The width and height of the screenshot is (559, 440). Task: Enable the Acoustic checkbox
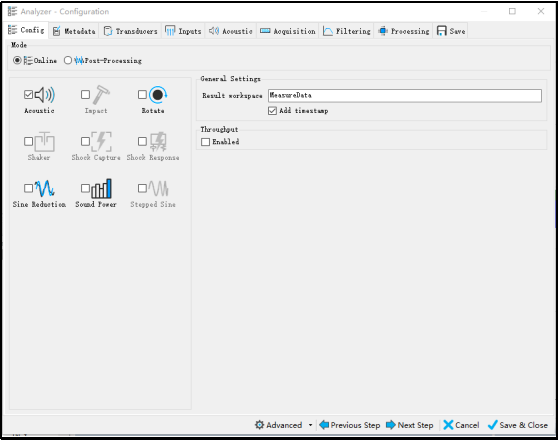(29, 94)
